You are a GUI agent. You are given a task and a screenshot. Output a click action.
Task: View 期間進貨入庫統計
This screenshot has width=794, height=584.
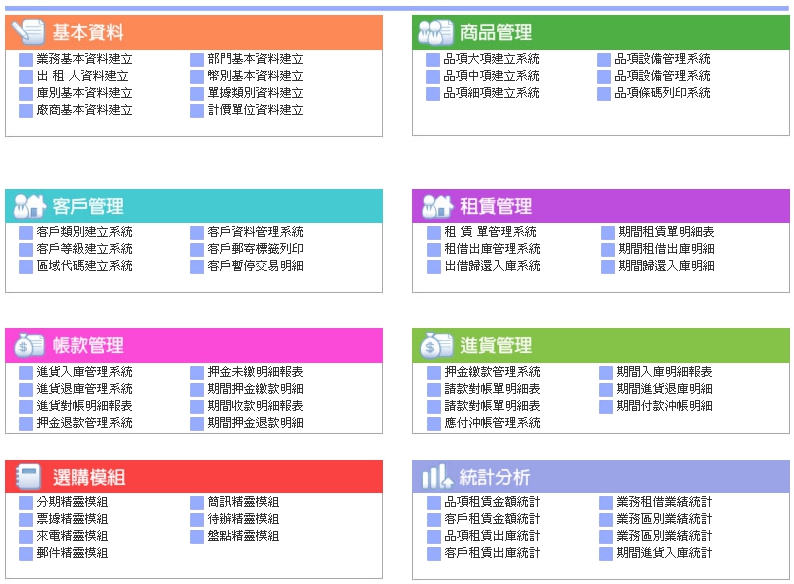tap(664, 553)
